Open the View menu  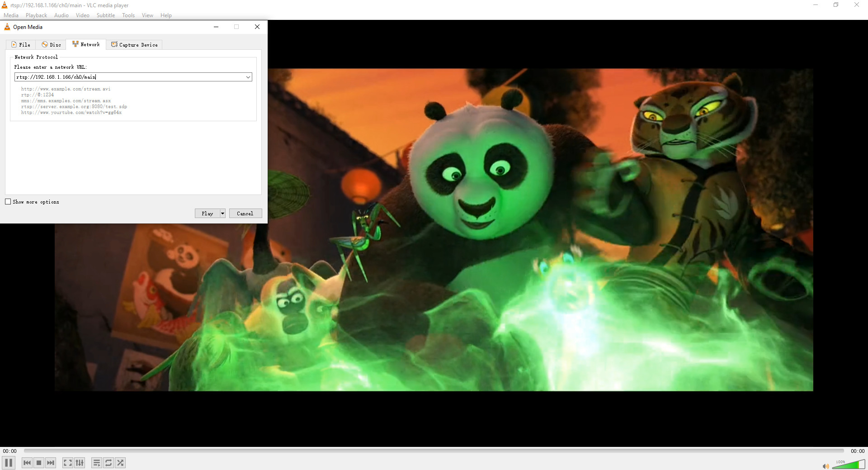coord(147,15)
